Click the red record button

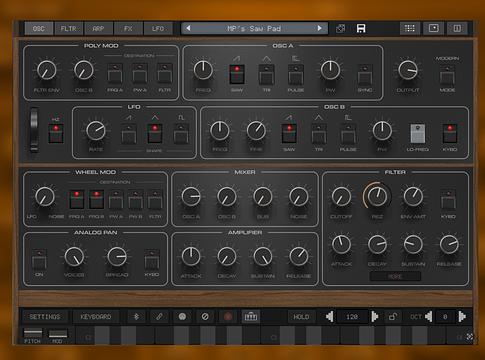pos(228,317)
